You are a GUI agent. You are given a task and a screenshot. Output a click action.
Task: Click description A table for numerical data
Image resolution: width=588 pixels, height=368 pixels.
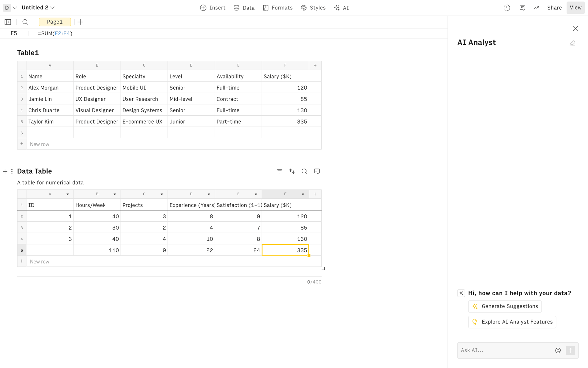click(x=50, y=183)
